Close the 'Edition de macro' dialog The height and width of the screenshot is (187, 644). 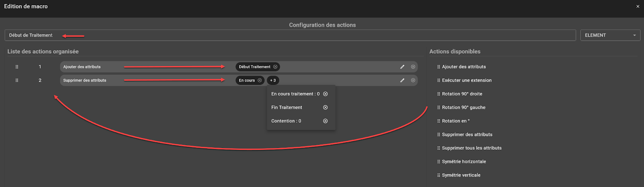(638, 6)
